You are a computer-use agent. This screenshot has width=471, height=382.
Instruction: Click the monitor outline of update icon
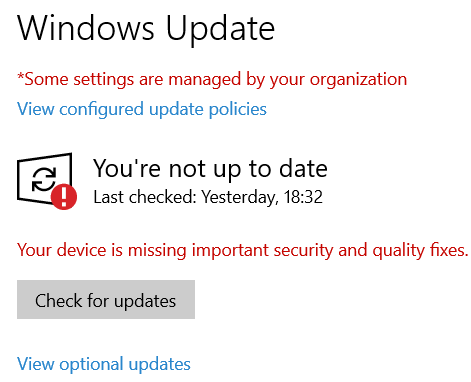[44, 179]
